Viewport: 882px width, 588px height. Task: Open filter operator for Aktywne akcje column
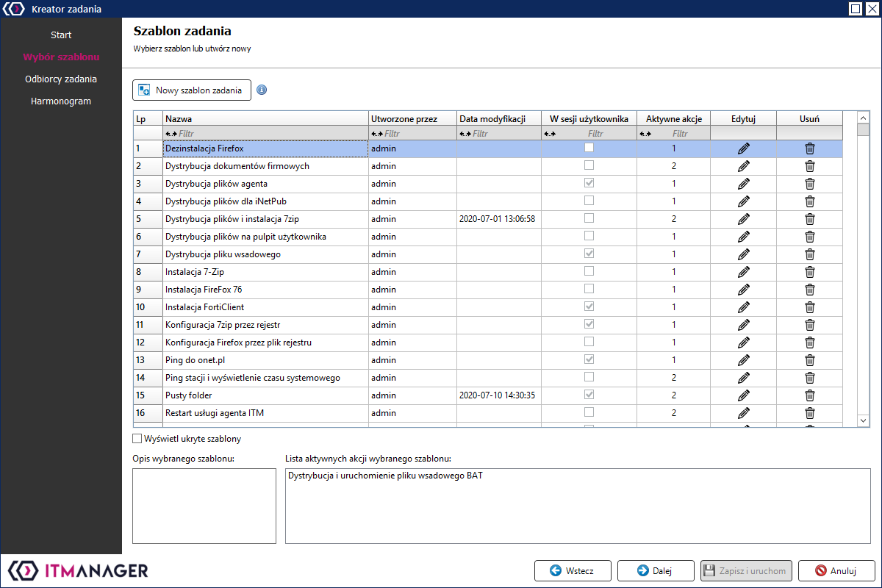(x=646, y=134)
